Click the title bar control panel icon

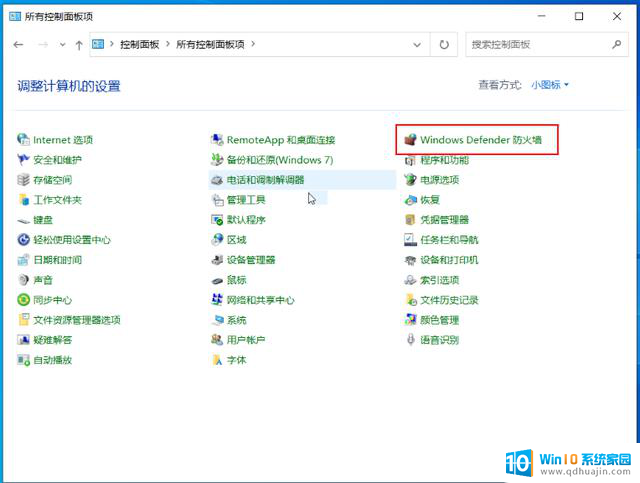click(x=15, y=16)
